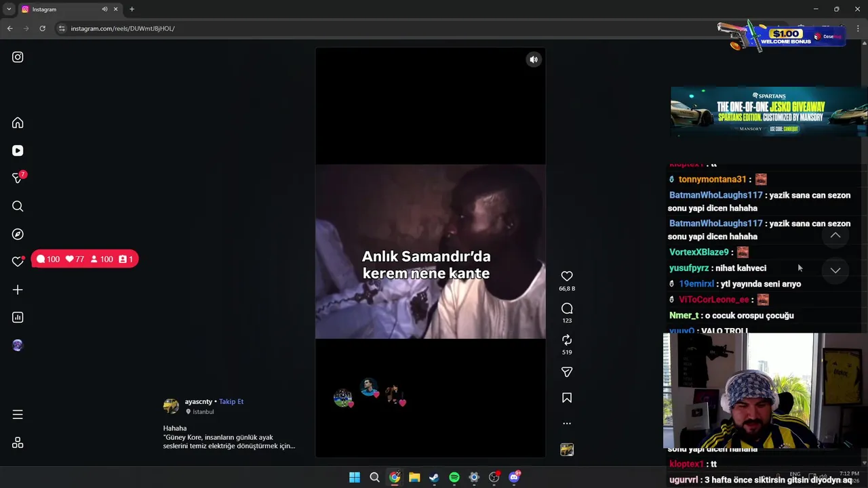This screenshot has width=868, height=488.
Task: Click the streamer webcam overlay
Action: pyautogui.click(x=766, y=390)
